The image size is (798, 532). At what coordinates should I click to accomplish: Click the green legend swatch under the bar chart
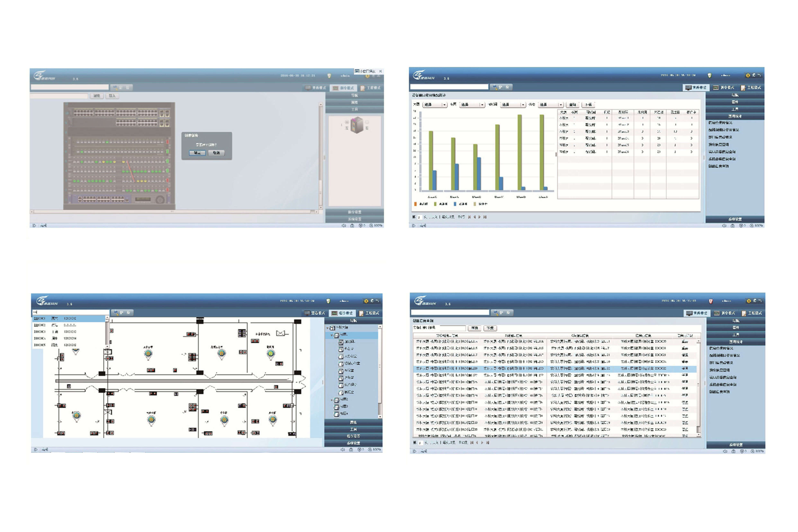[x=435, y=204]
